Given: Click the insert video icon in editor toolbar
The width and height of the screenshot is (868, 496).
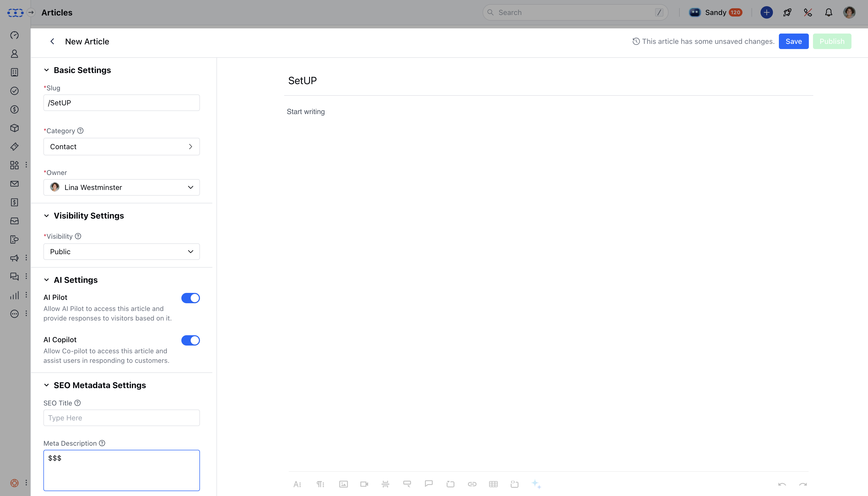Looking at the screenshot, I should pos(364,484).
